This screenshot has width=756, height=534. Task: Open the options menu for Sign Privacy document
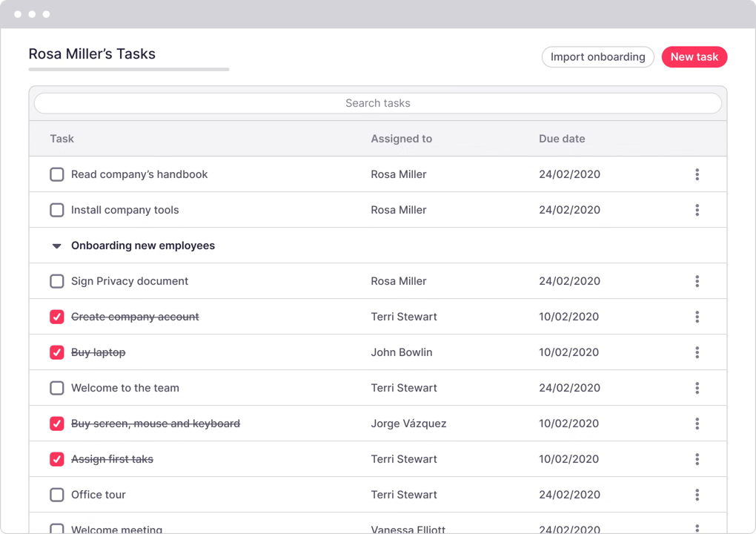(697, 281)
